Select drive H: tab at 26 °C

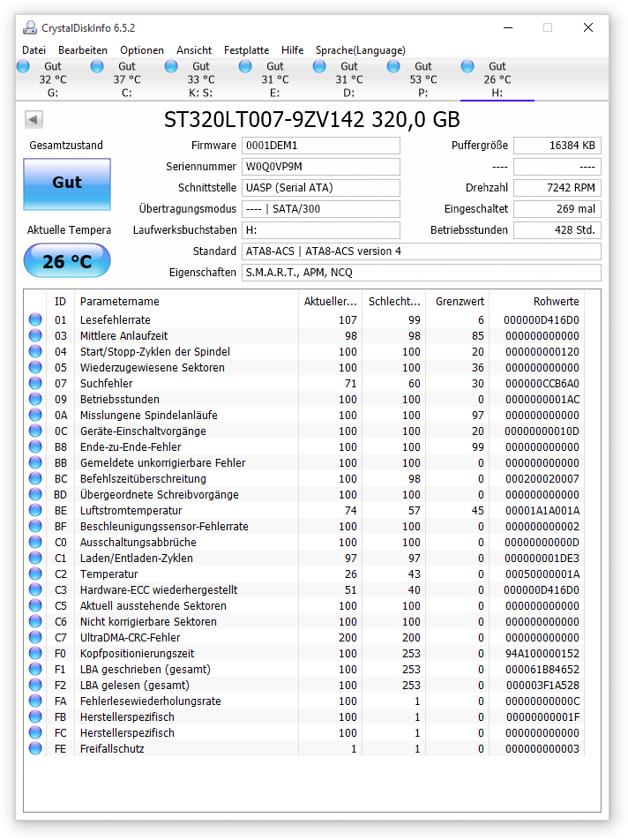497,79
